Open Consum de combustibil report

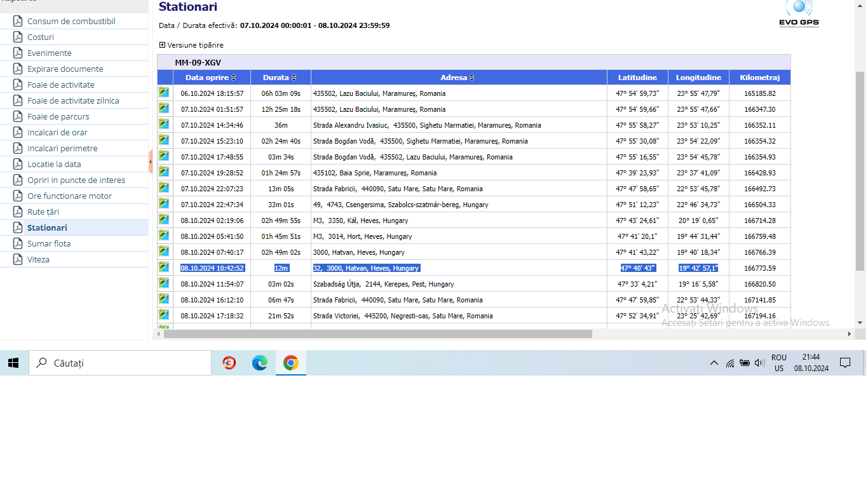coord(71,21)
